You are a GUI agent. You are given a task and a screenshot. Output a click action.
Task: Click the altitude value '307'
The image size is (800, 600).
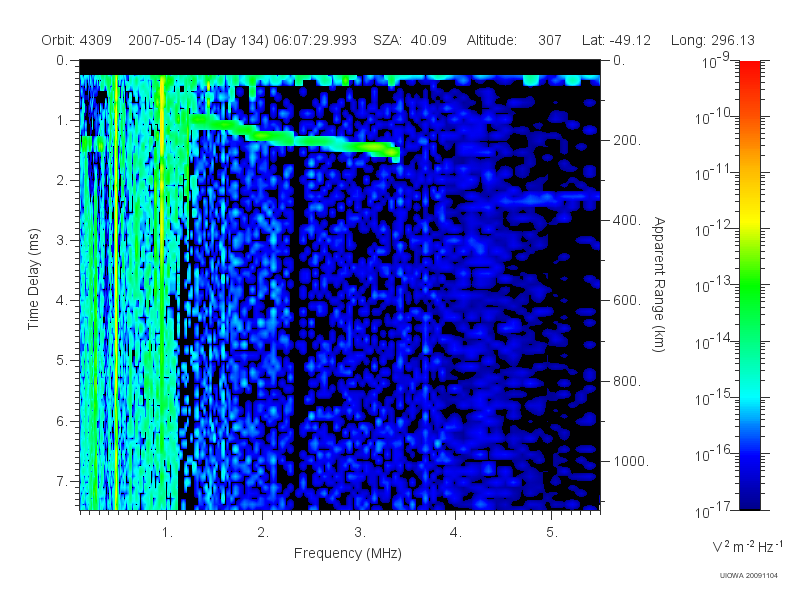pyautogui.click(x=549, y=40)
